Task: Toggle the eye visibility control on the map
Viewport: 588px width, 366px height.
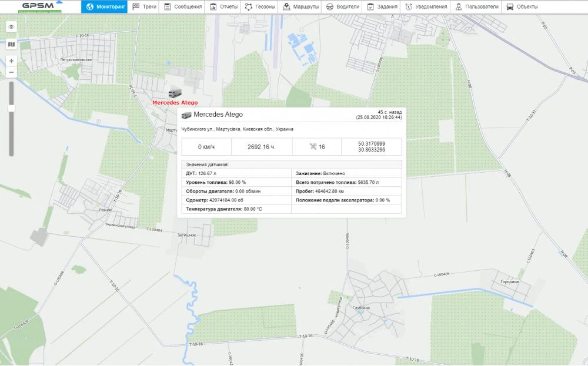Action: pyautogui.click(x=11, y=26)
